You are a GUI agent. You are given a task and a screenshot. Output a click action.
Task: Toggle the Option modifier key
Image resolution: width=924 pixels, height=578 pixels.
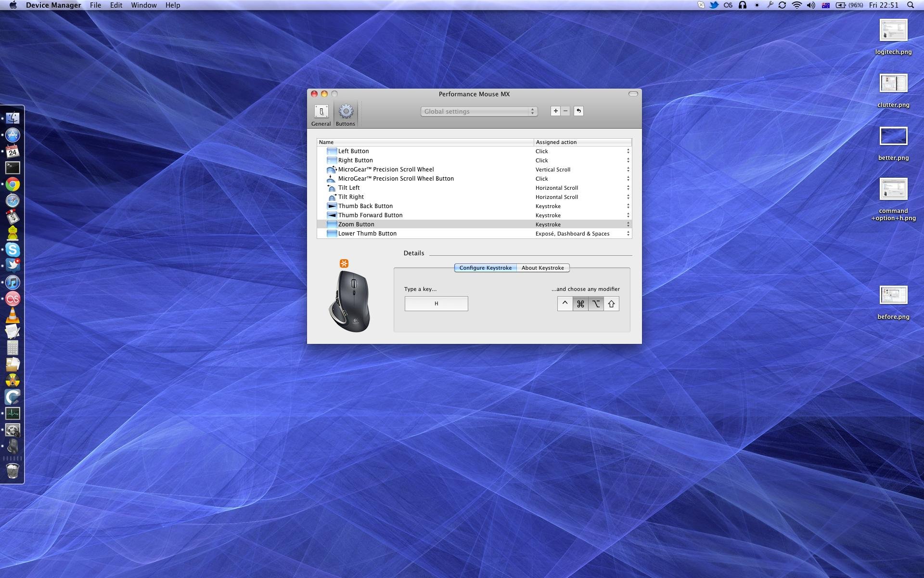596,304
